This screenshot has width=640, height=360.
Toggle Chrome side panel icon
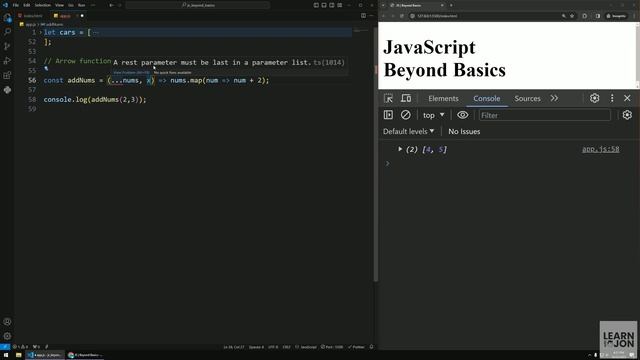click(598, 16)
